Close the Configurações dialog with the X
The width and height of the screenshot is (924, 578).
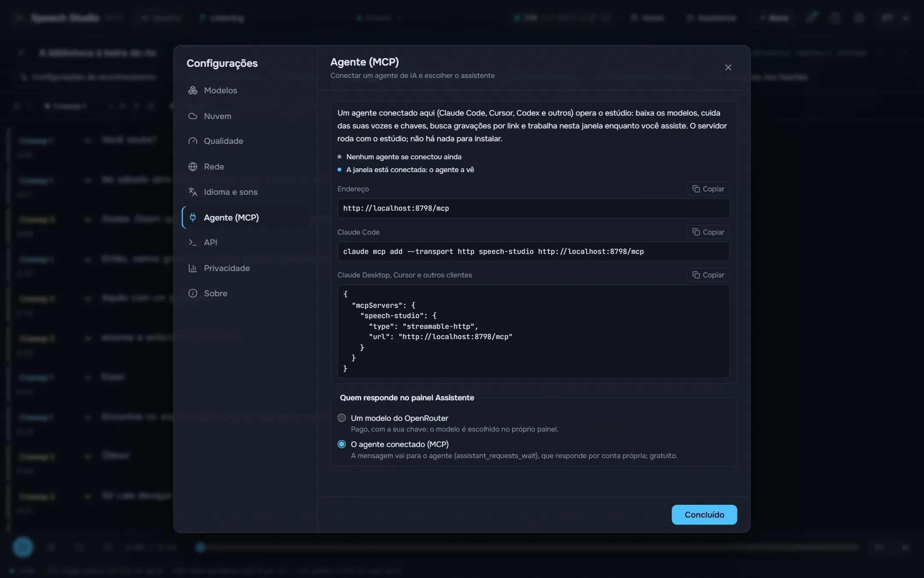coord(728,68)
